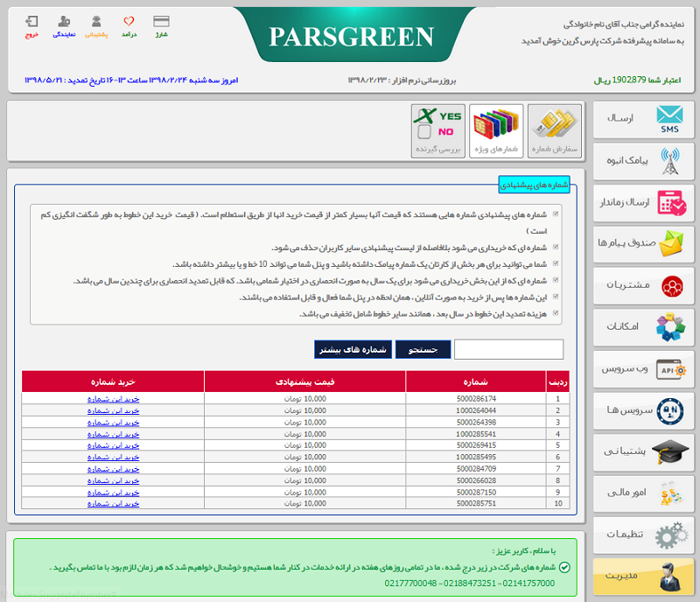Open scheduled send (ارسال زماندار) sidebar item
This screenshot has height=602, width=700.
pos(643,203)
